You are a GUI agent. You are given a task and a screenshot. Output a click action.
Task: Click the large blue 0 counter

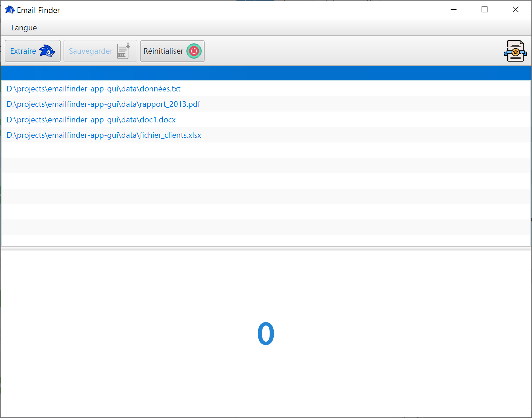265,333
